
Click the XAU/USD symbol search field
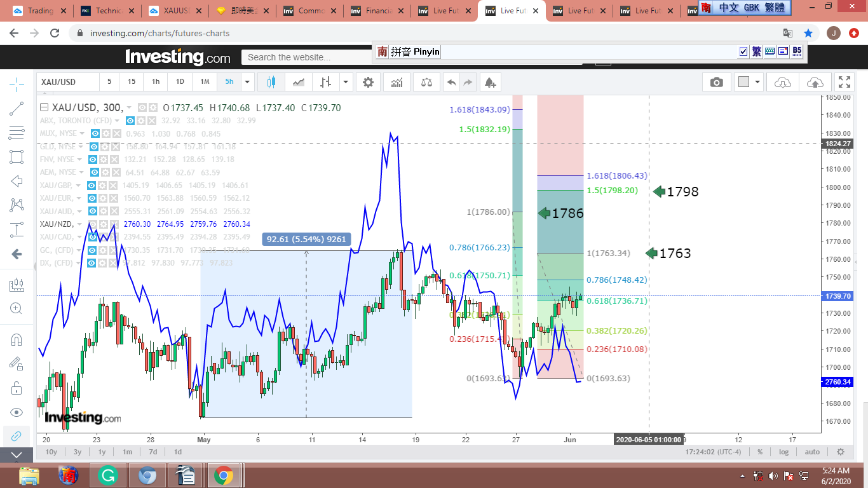tap(68, 82)
